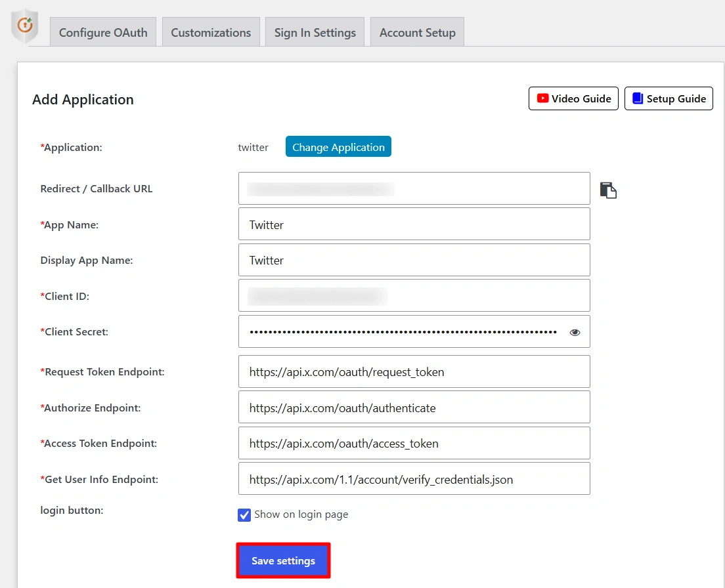Click the '*Request Token Endpoint:' label
Viewport: 725px width, 588px height.
(x=102, y=372)
